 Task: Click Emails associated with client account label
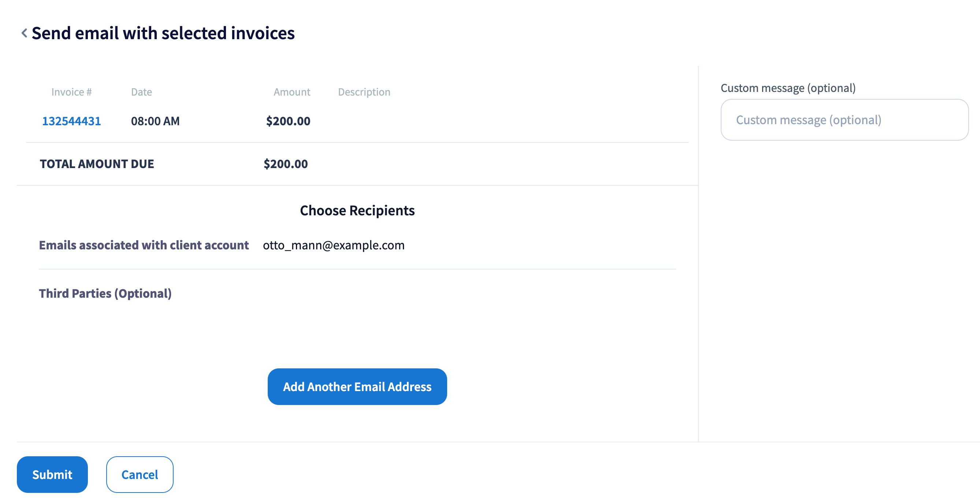144,245
